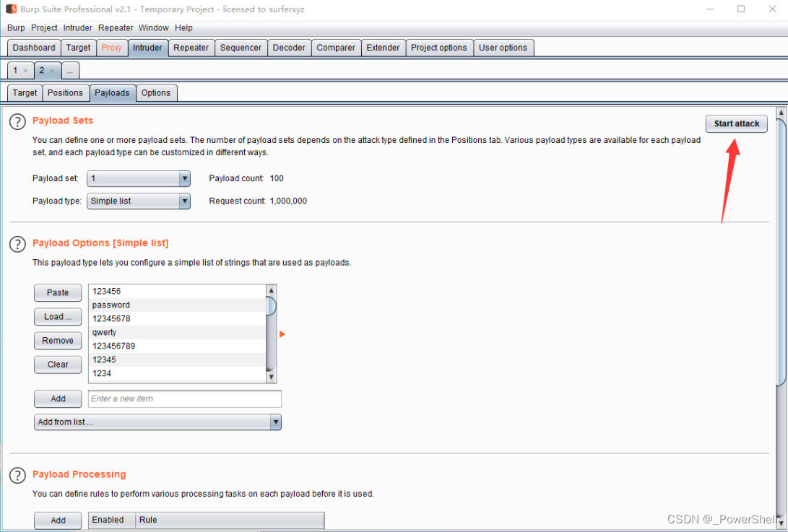This screenshot has width=788, height=532.
Task: Expand the Payload type dropdown
Action: point(184,201)
